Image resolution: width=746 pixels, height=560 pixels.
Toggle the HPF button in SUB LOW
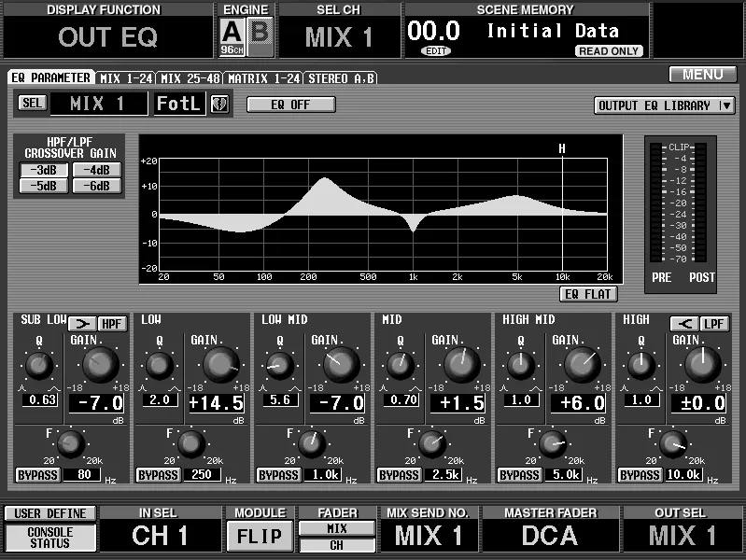click(112, 324)
